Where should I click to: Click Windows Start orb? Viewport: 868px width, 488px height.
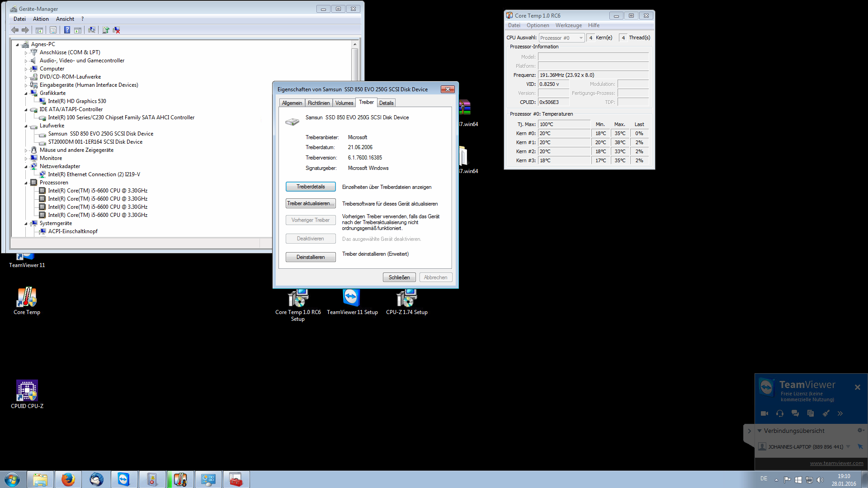12,479
